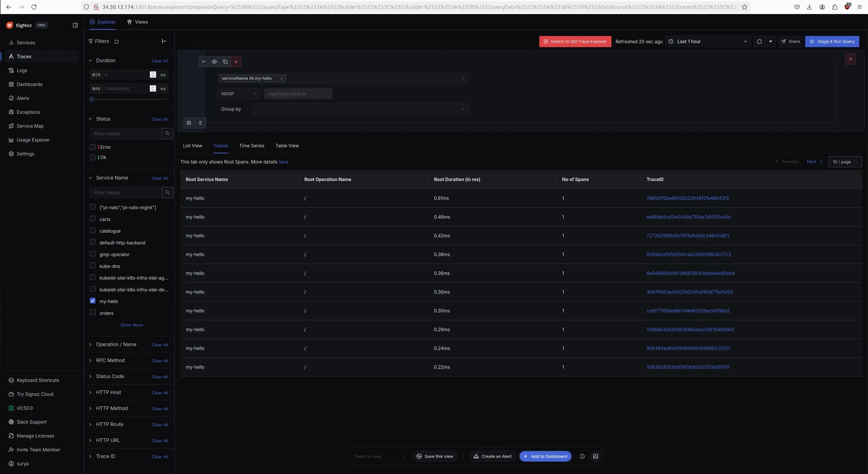The image size is (868, 474).
Task: Click the refresh data icon button
Action: [759, 41]
